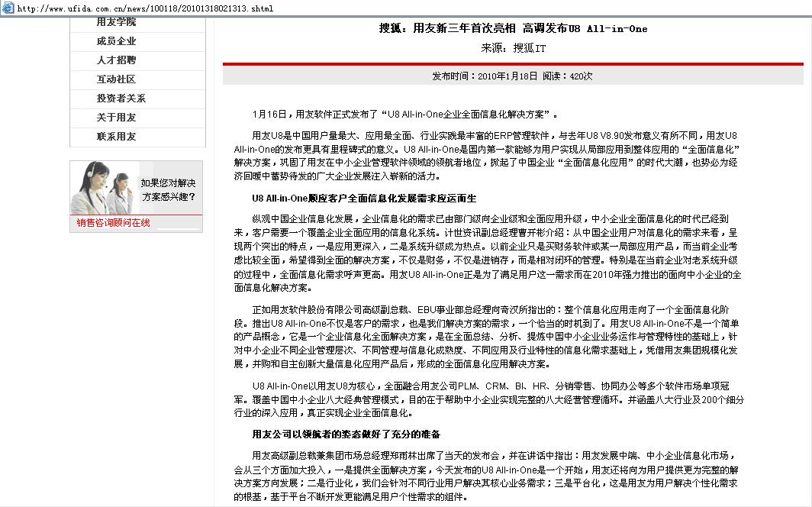
Task: Open 联系用友 sidebar entry
Action: pos(116,137)
